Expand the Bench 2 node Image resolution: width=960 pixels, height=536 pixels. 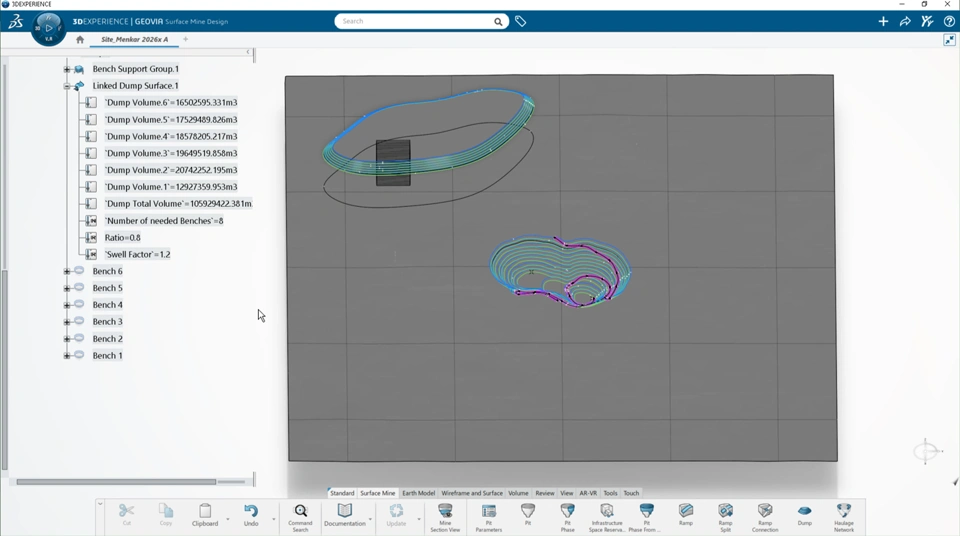[x=67, y=339]
